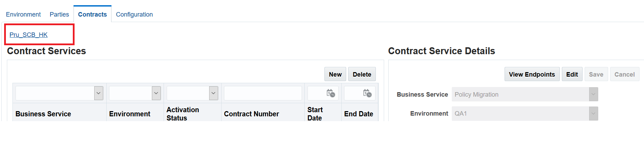644x156 pixels.
Task: Open the Configuration tab
Action: pyautogui.click(x=134, y=14)
